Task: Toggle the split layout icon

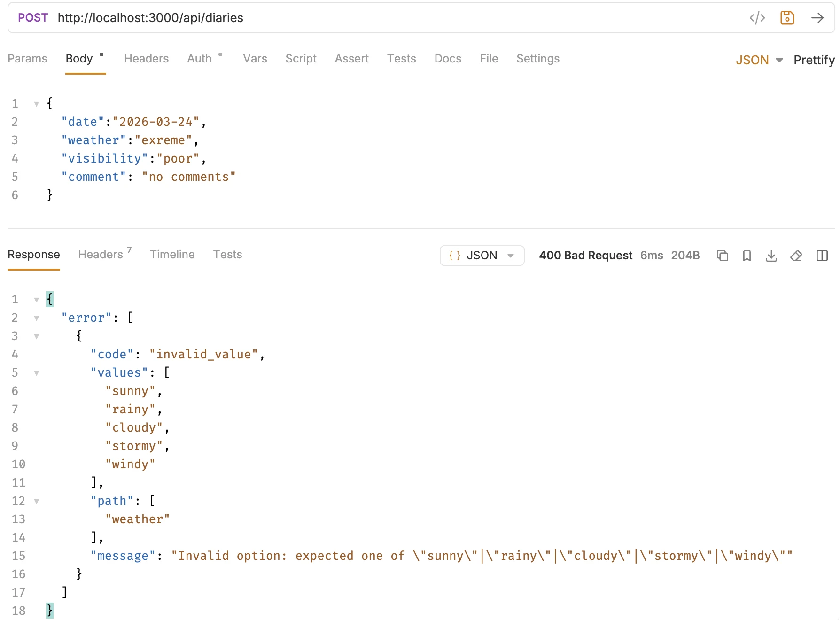Action: (x=822, y=256)
